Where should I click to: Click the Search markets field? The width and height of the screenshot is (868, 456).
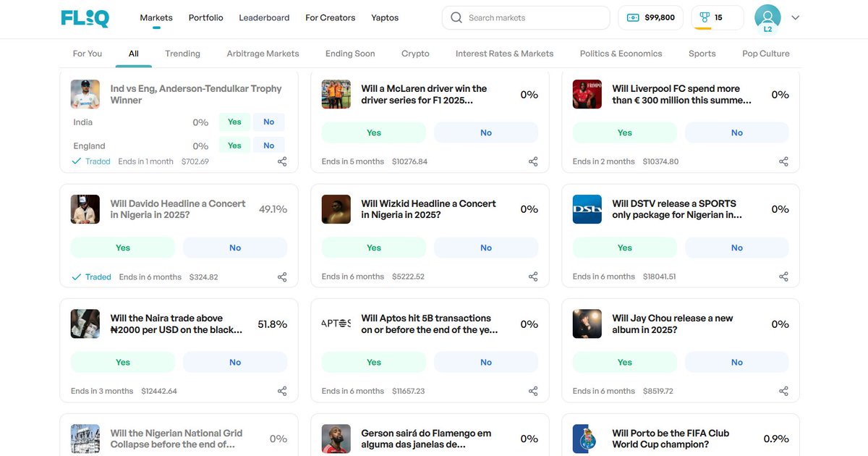526,17
